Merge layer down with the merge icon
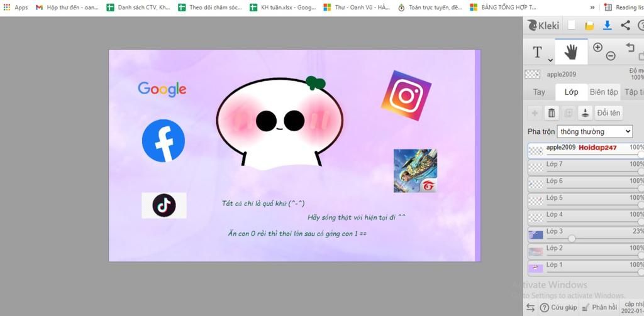This screenshot has height=316, width=644. [586, 112]
